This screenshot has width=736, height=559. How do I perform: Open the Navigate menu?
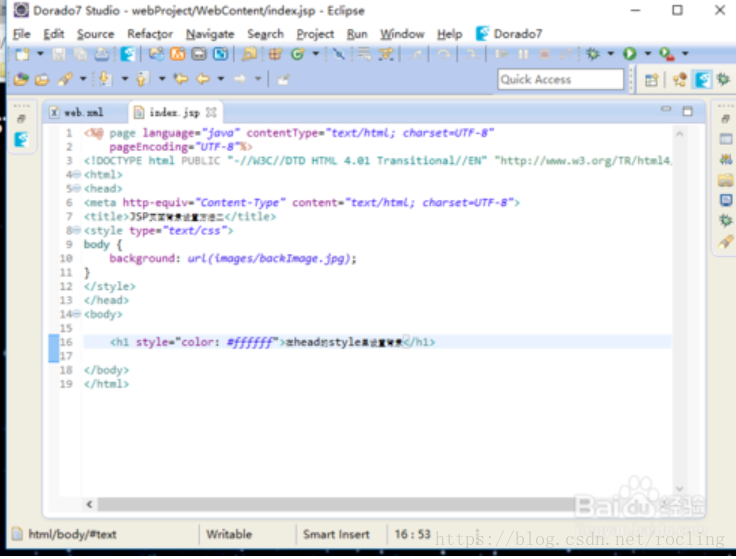(x=210, y=34)
